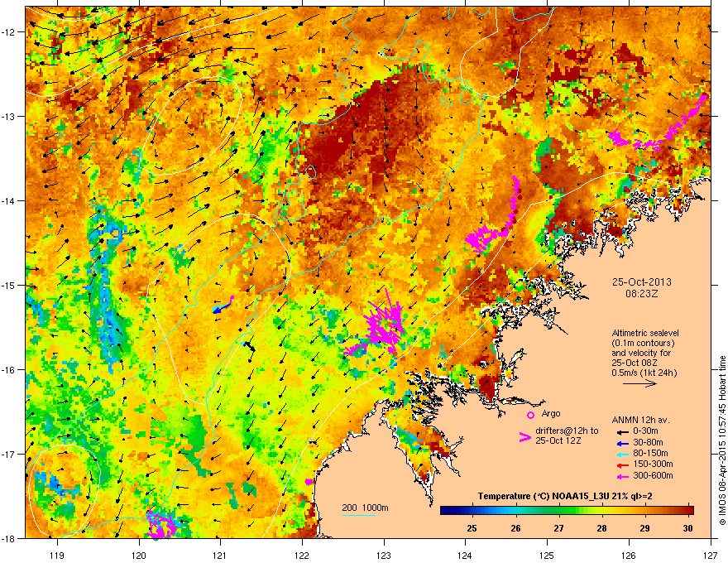Click the 'drifters@12h to' legend label
This screenshot has height=563, width=728.
click(567, 431)
